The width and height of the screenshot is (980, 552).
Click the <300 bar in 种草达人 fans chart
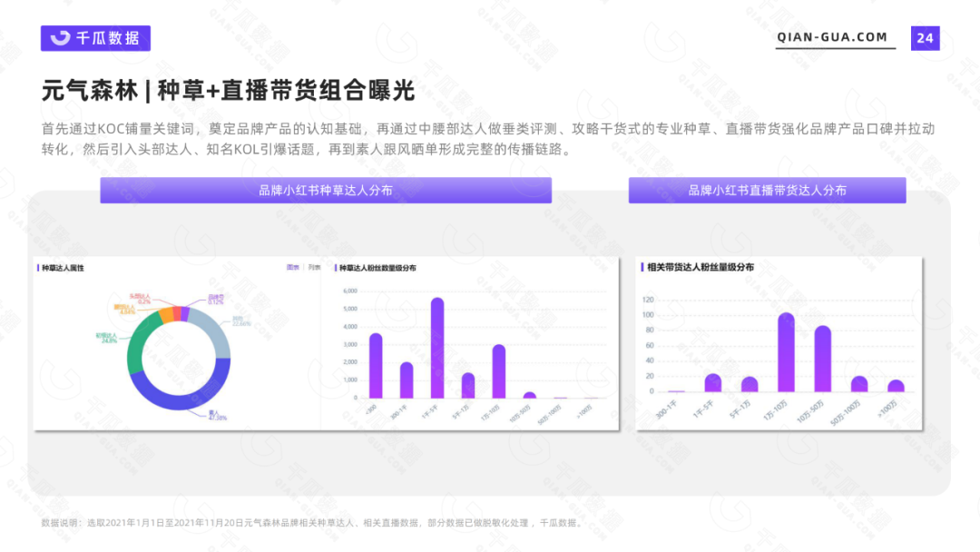376,366
